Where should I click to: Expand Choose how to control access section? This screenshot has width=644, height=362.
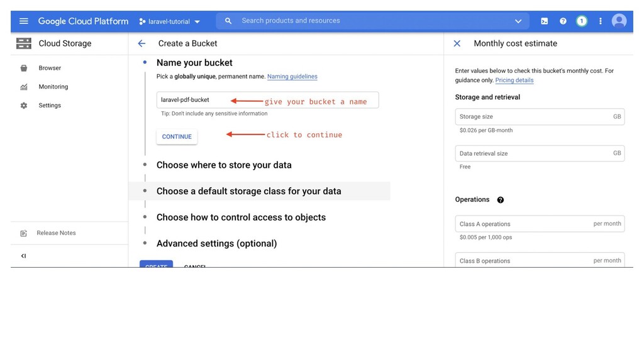241,217
